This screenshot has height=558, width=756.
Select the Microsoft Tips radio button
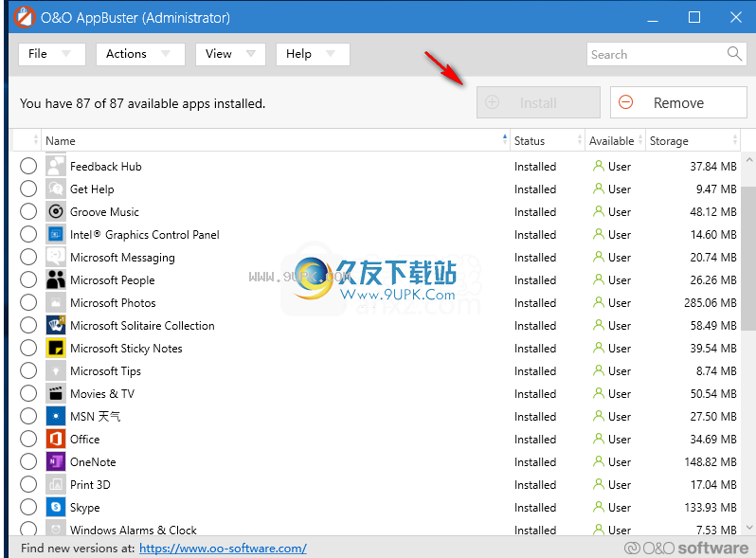(x=28, y=370)
